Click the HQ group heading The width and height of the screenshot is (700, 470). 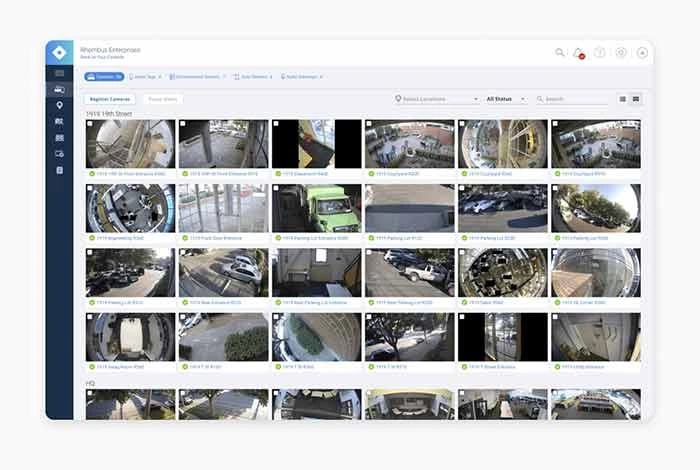coord(90,383)
